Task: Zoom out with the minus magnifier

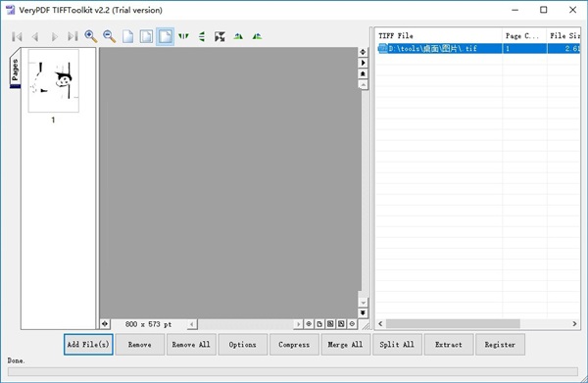Action: click(x=109, y=36)
